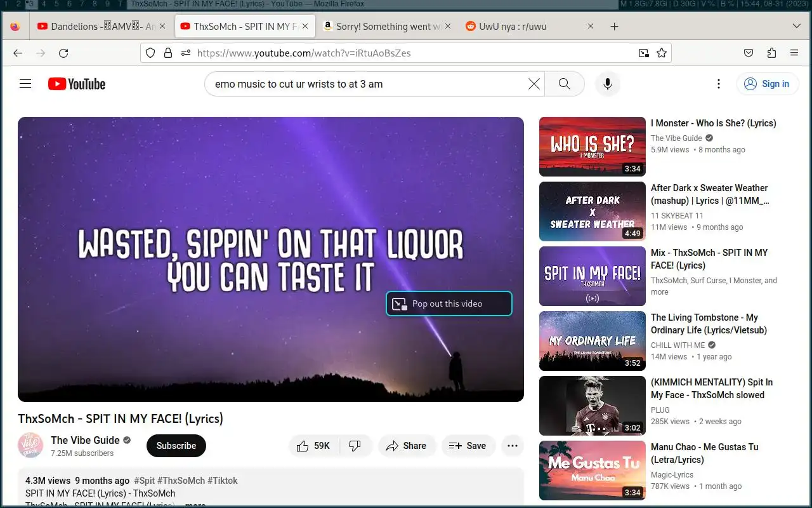Screen dimensions: 812x508
Task: Click the Magic-Lyrics channel name
Action: [672, 475]
